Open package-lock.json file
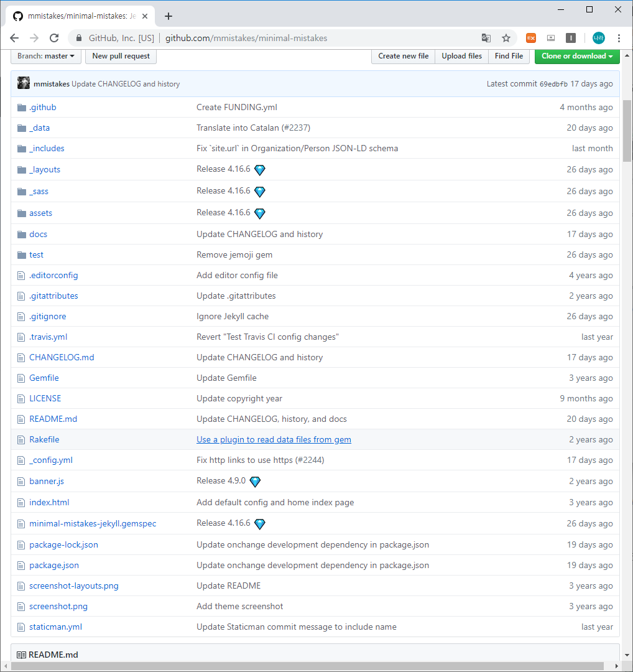 [63, 545]
